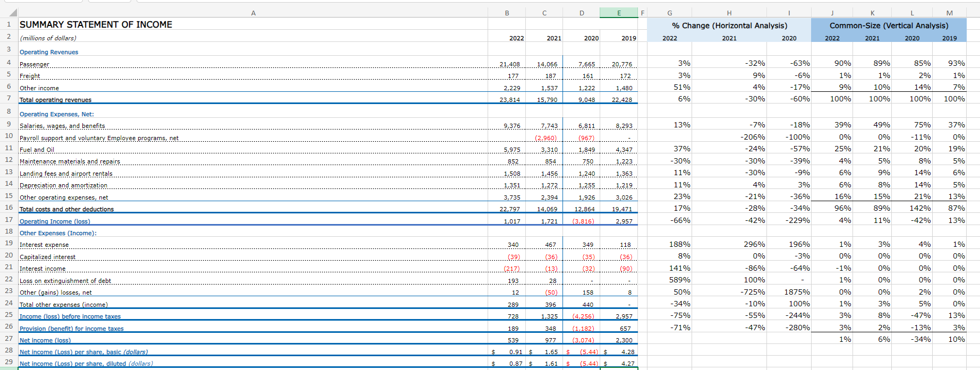Click the % Change (Horizontal Analysis) header
The height and width of the screenshot is (370, 980).
(729, 25)
